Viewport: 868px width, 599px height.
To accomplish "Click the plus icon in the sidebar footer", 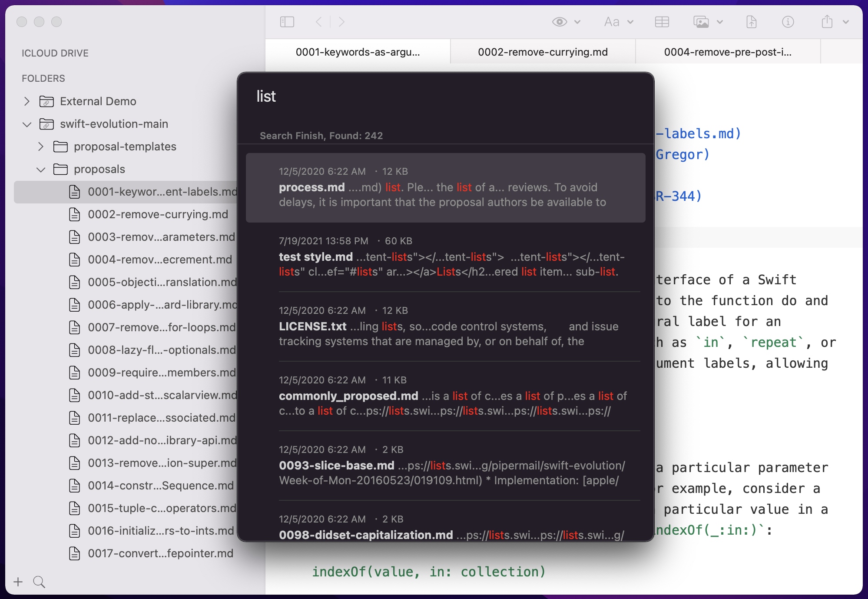I will pos(18,582).
